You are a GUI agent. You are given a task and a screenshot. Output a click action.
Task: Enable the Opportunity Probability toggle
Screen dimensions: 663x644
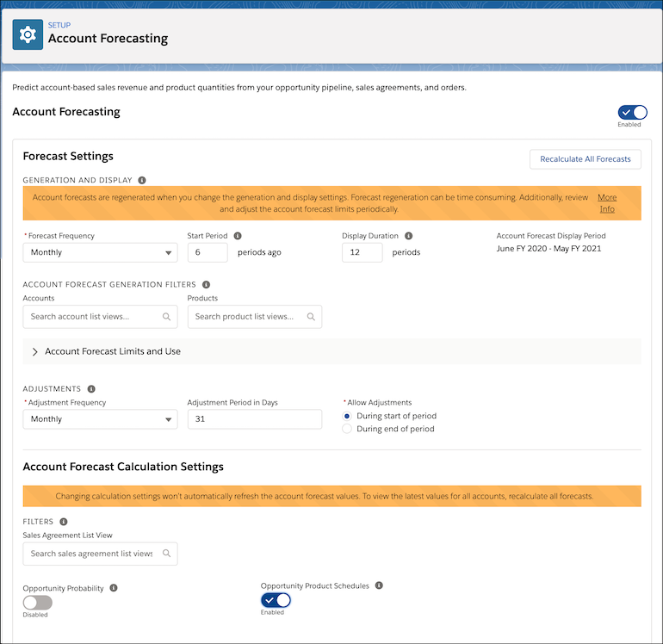pyautogui.click(x=38, y=603)
